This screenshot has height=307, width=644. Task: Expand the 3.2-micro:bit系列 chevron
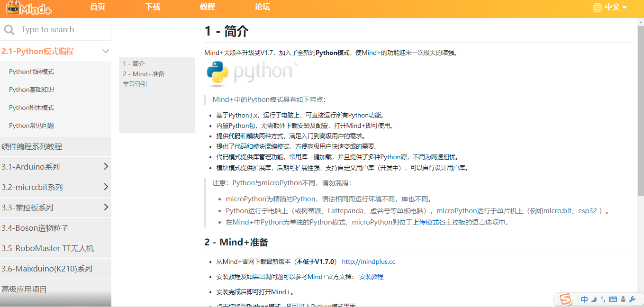pyautogui.click(x=106, y=187)
